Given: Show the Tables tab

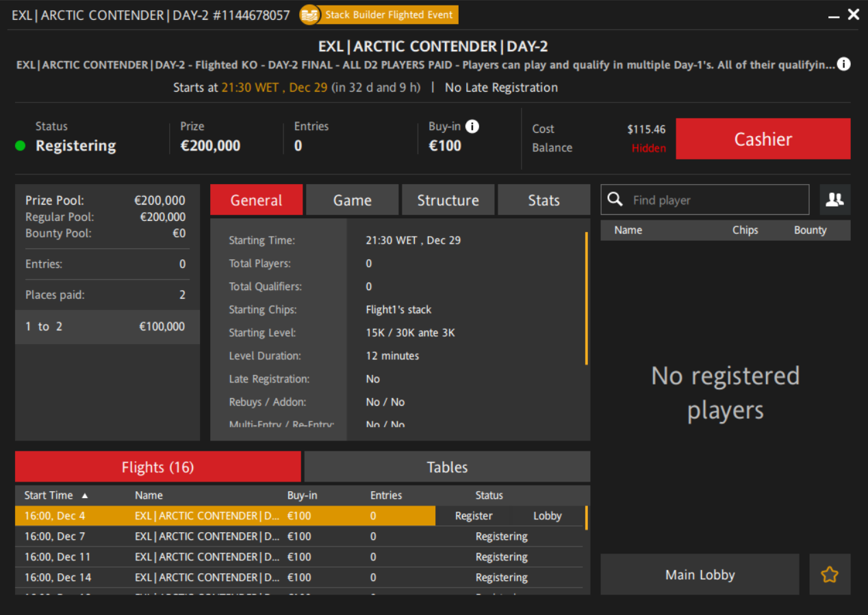Looking at the screenshot, I should (447, 467).
